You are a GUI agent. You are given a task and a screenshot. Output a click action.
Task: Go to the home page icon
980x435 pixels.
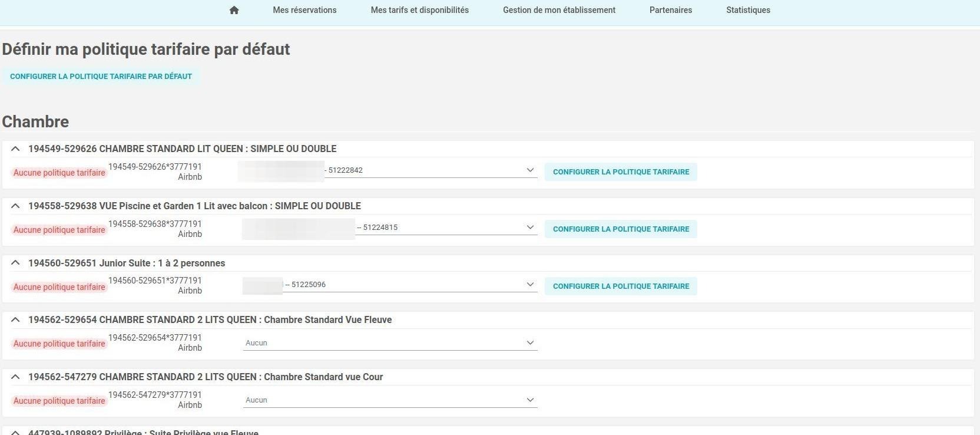[234, 10]
